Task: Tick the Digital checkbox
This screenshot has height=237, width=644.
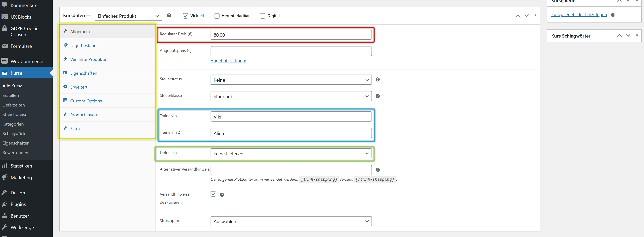Action: 263,16
